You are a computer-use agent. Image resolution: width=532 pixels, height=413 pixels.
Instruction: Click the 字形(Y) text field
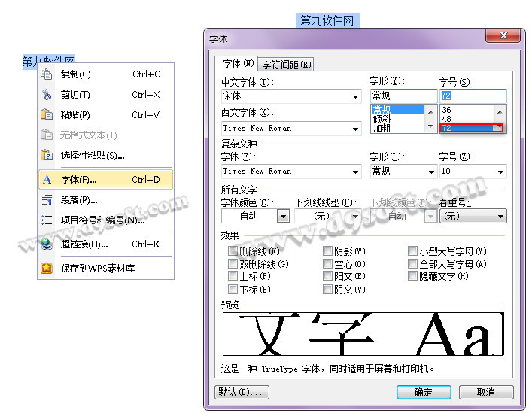coord(403,96)
